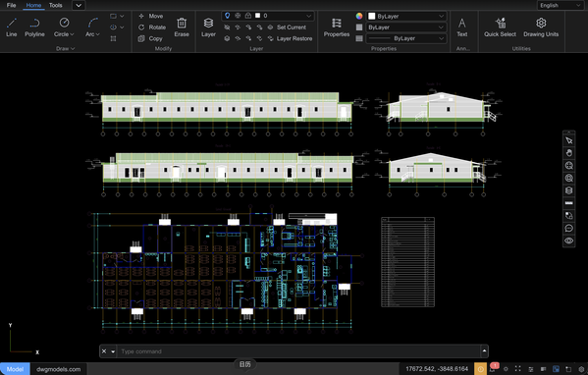Toggle layer 0 lock icon
Image resolution: width=588 pixels, height=375 pixels.
coord(248,16)
